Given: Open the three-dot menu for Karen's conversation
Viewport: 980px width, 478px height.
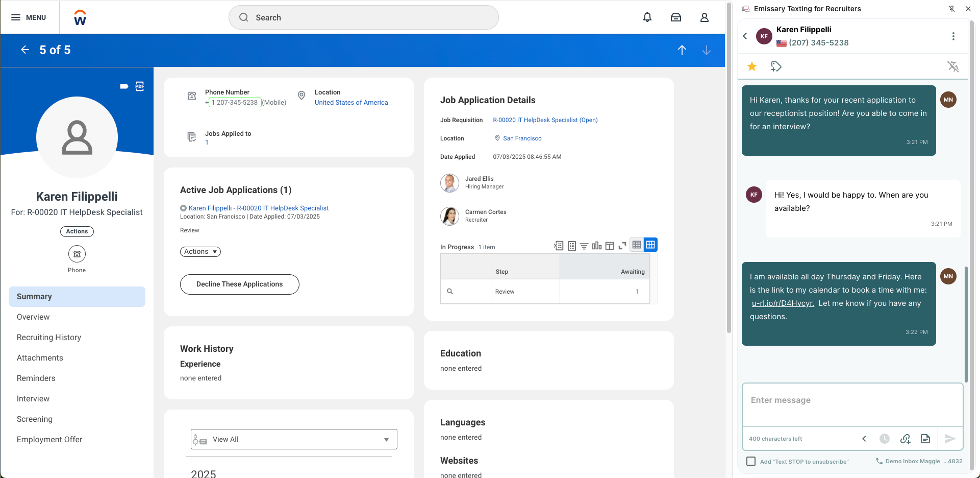Looking at the screenshot, I should [x=953, y=36].
